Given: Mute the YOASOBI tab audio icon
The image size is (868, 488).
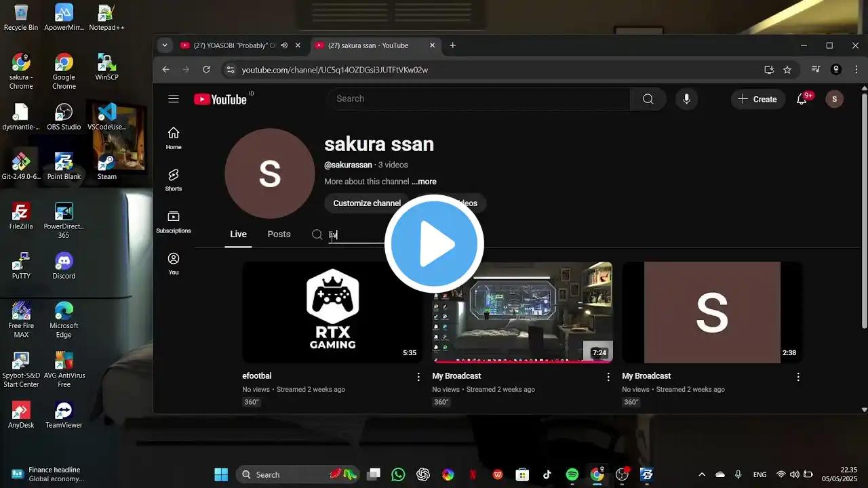Looking at the screenshot, I should click(x=284, y=45).
